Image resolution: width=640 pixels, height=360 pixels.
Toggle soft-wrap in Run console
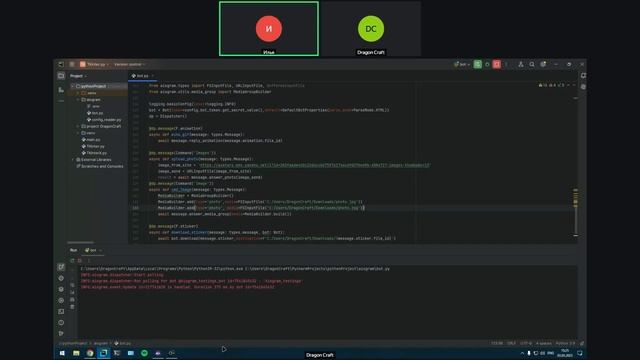[x=73, y=285]
